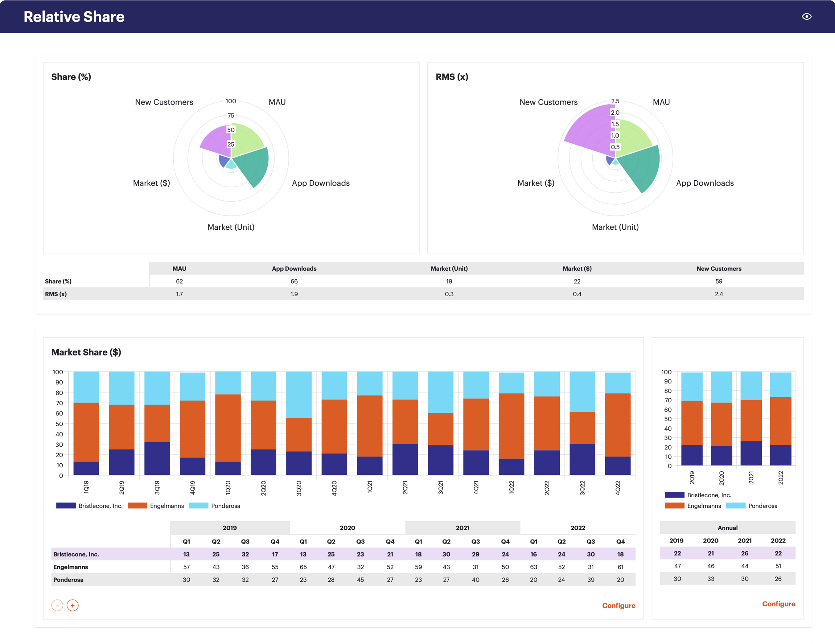Click the 3Q20 stacked bar in quarterly chart

click(x=298, y=424)
